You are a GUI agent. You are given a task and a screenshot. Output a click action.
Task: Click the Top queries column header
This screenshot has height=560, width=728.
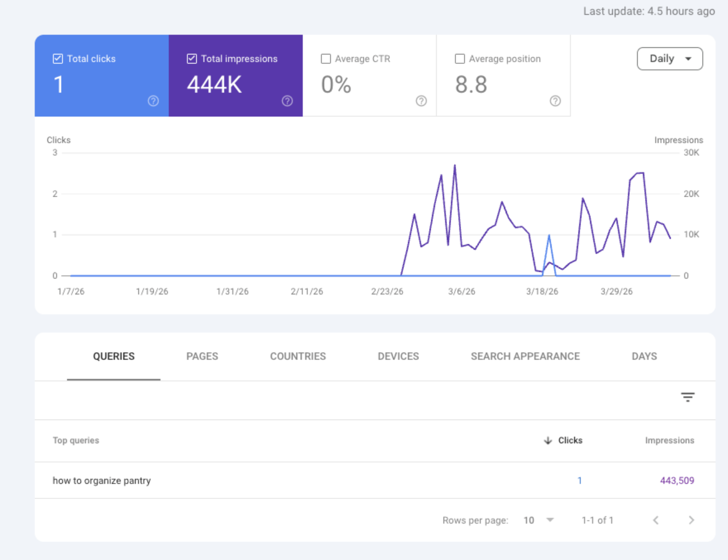(76, 440)
